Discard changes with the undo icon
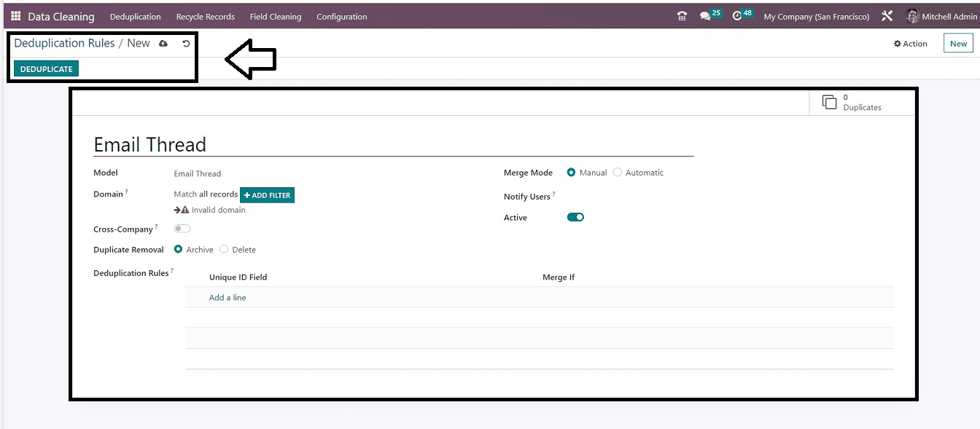This screenshot has height=429, width=980. click(x=186, y=44)
